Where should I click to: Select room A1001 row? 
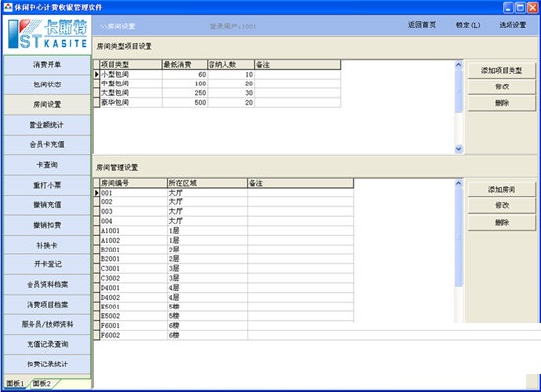[224, 231]
